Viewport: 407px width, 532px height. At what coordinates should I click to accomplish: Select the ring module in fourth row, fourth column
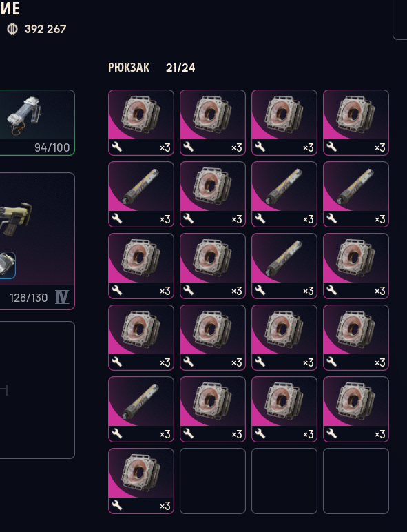point(356,338)
